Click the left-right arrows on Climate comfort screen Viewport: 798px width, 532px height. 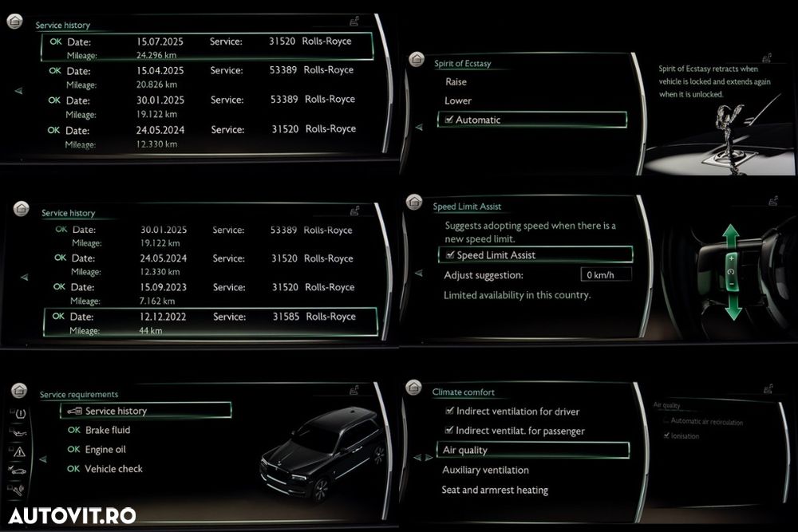click(x=423, y=457)
